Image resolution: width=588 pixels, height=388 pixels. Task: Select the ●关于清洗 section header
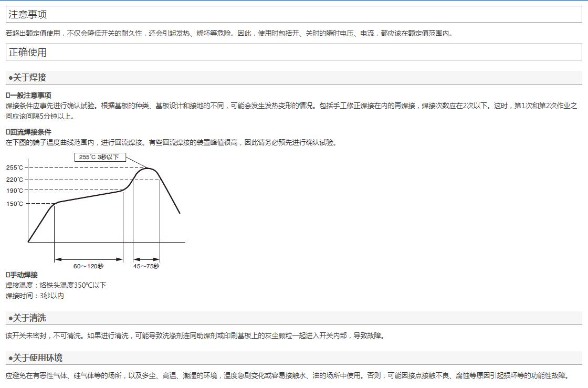click(x=27, y=318)
